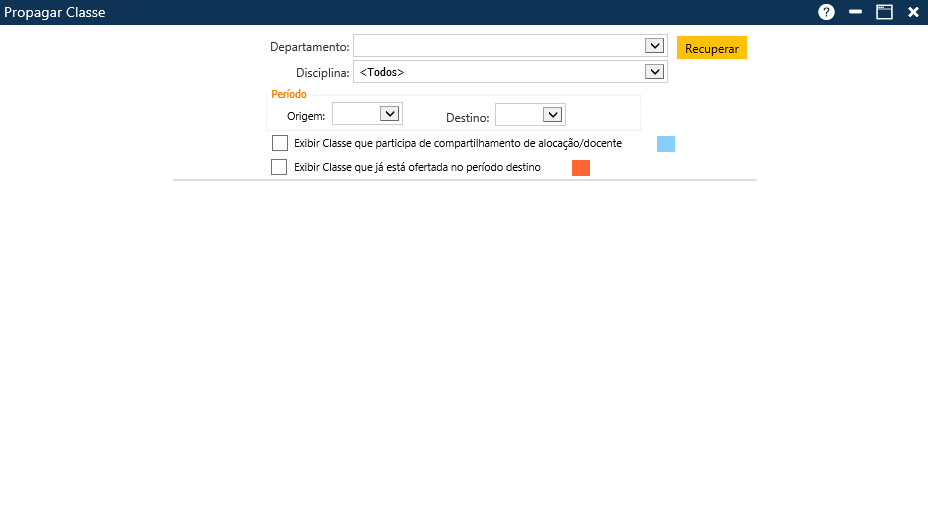Minimize the Propagar Classe window

click(855, 12)
